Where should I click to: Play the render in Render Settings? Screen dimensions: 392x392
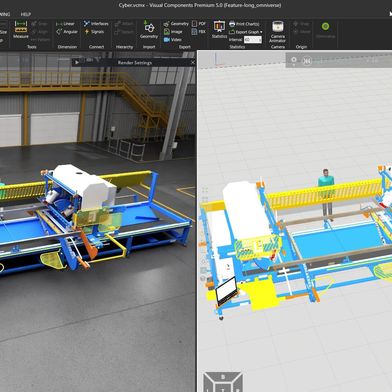point(77,62)
